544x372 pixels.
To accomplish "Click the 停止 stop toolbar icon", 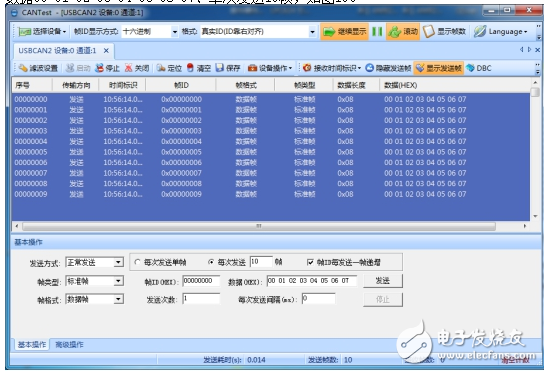I will coord(107,68).
